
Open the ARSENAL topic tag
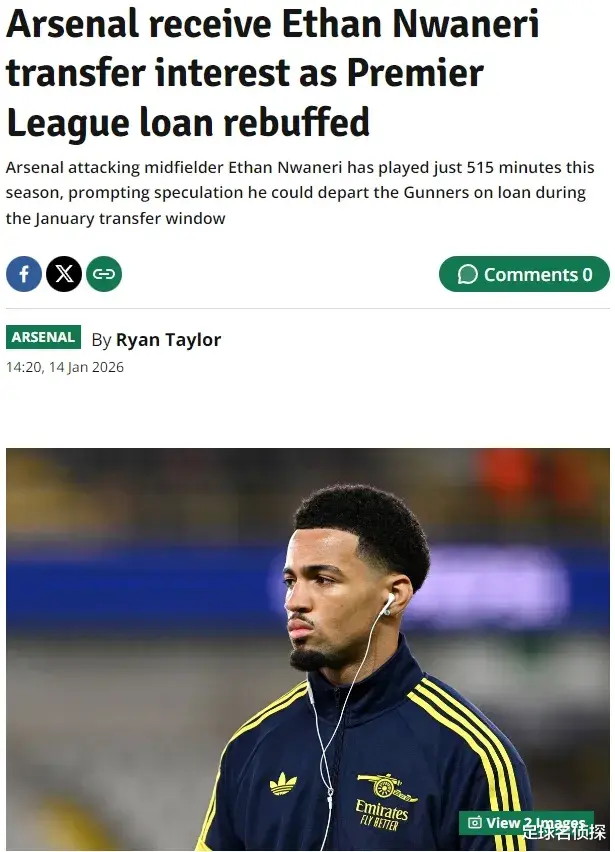click(x=43, y=337)
